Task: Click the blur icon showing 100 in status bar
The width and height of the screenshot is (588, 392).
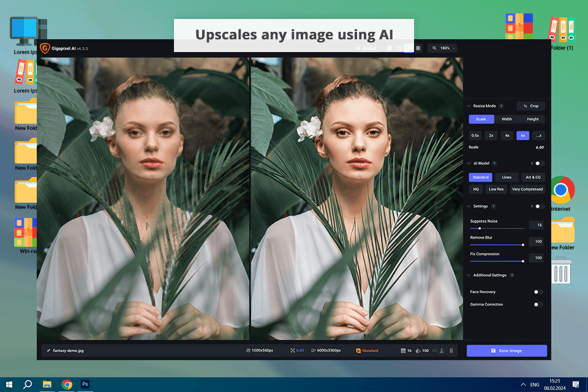Action: click(418, 351)
